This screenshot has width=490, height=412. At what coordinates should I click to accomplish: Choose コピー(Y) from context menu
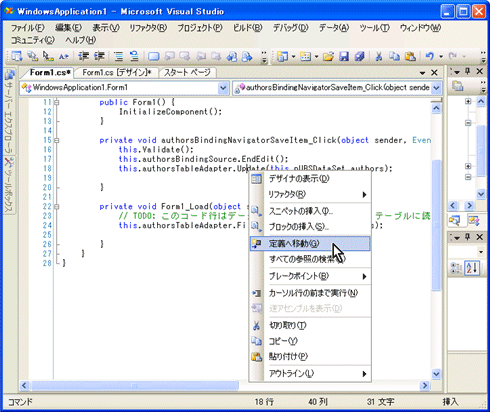click(x=310, y=341)
